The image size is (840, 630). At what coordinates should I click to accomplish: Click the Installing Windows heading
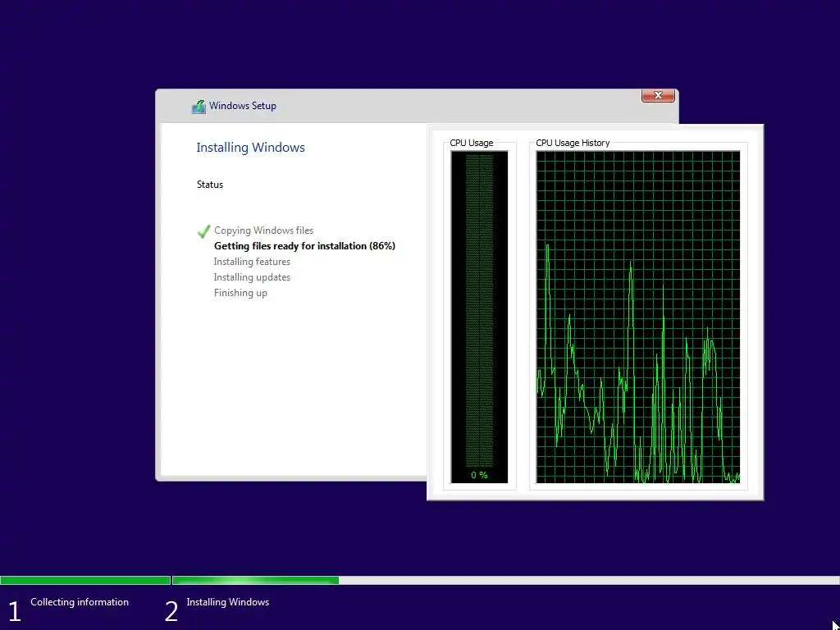[x=250, y=148]
